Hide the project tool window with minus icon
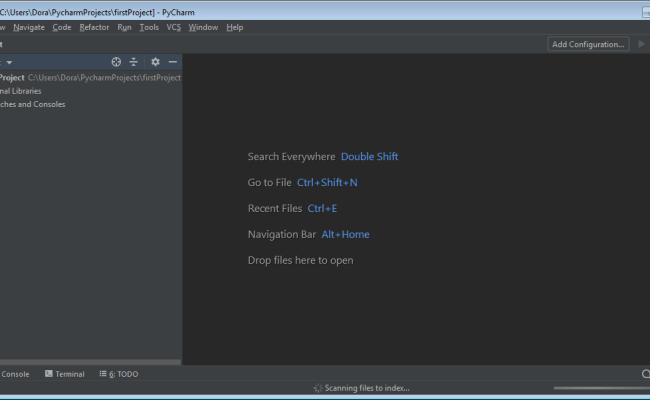 point(173,62)
